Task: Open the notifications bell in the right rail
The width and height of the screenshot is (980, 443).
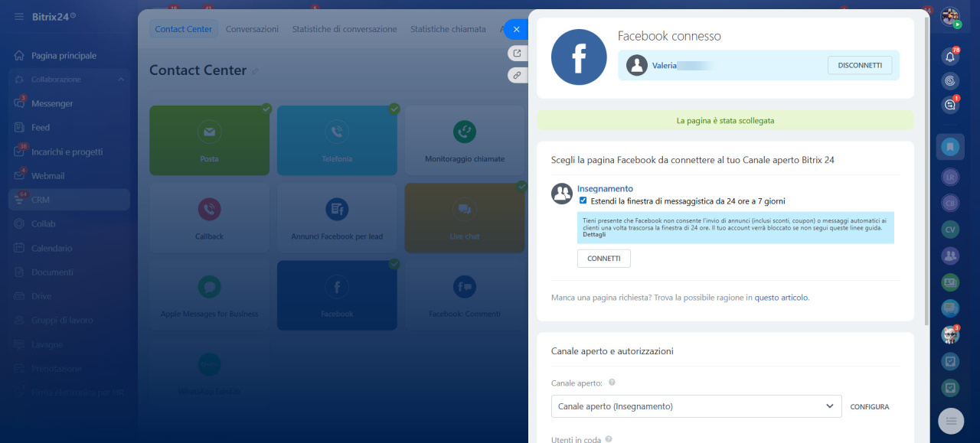Action: [951, 57]
